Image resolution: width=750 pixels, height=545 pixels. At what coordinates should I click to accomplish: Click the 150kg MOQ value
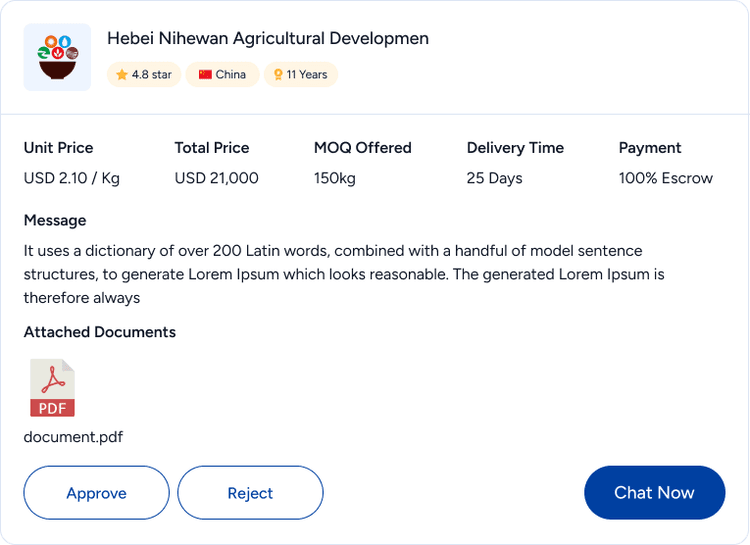tap(334, 179)
